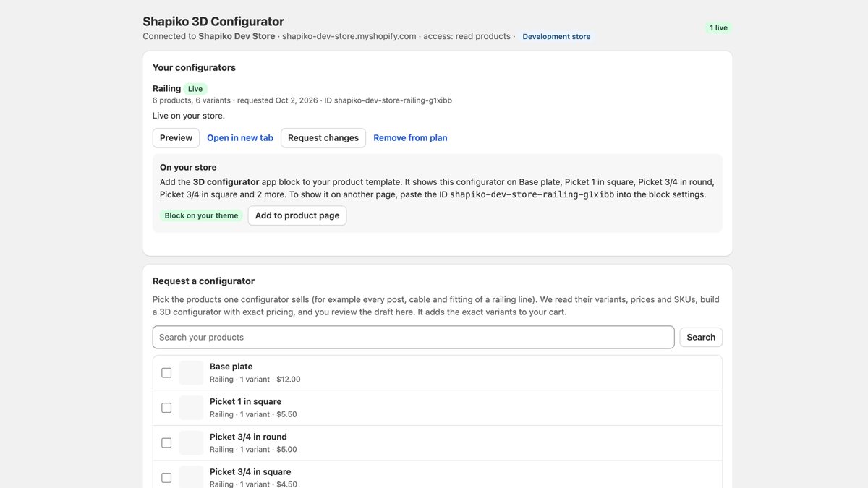The image size is (868, 488).
Task: Click the 1 live status badge
Action: click(719, 27)
